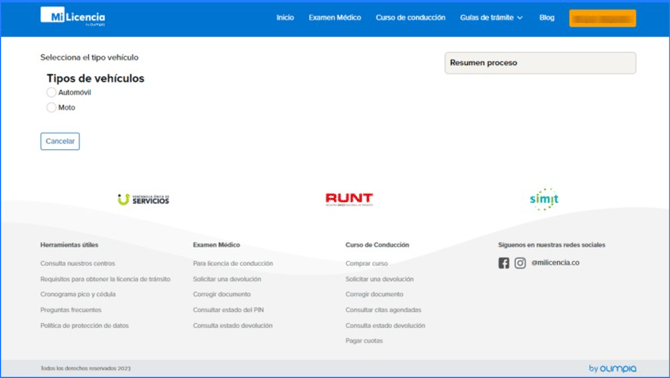Expand the Guías de trámite dropdown
The width and height of the screenshot is (670, 378).
click(x=491, y=18)
